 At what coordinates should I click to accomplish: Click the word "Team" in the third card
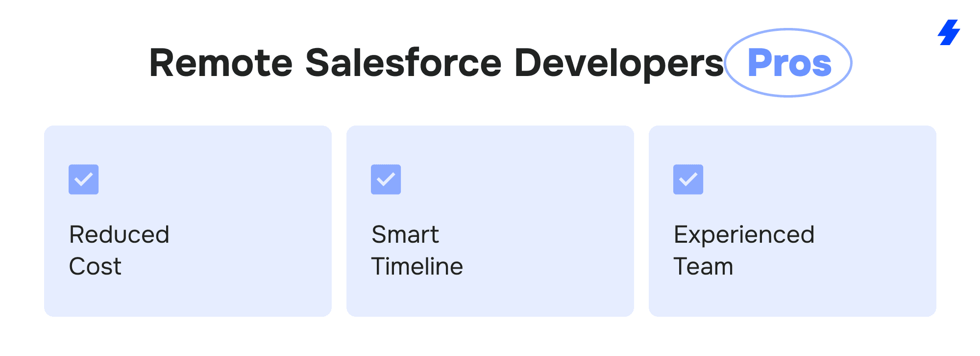coord(703,266)
